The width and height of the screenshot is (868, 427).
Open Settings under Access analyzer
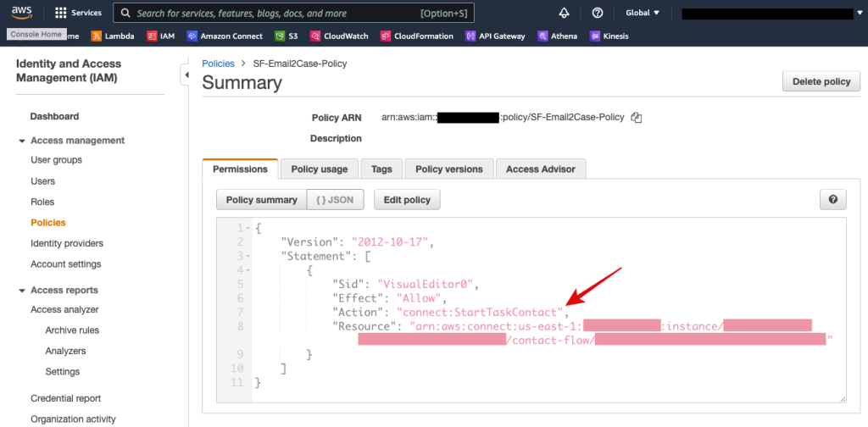pyautogui.click(x=63, y=372)
